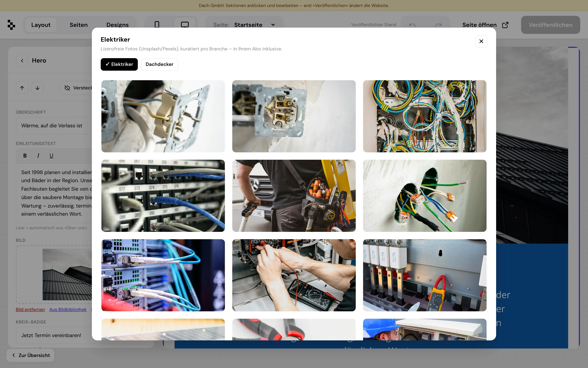Redo the last change
Image resolution: width=588 pixels, height=368 pixels.
point(438,25)
